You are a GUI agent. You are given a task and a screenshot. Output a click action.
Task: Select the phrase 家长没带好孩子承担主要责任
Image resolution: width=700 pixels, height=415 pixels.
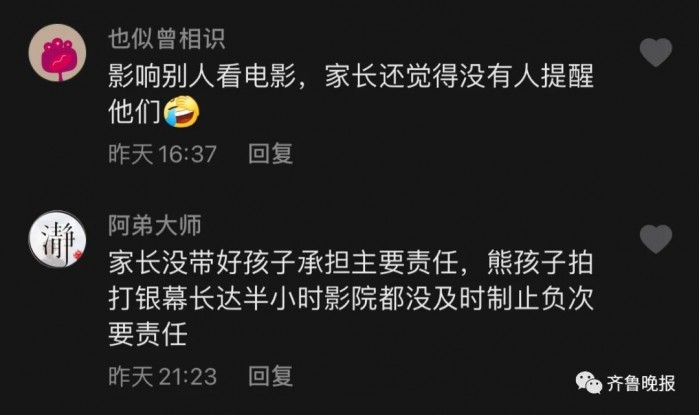(283, 263)
